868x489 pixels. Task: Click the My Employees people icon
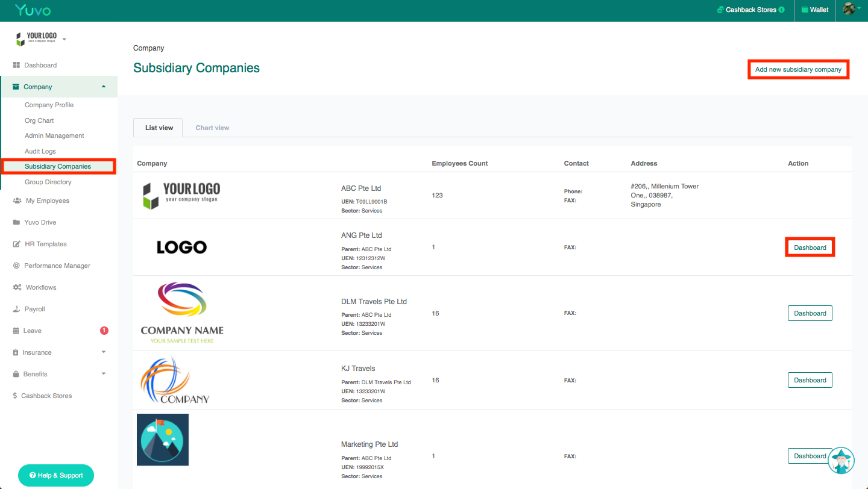pyautogui.click(x=17, y=201)
